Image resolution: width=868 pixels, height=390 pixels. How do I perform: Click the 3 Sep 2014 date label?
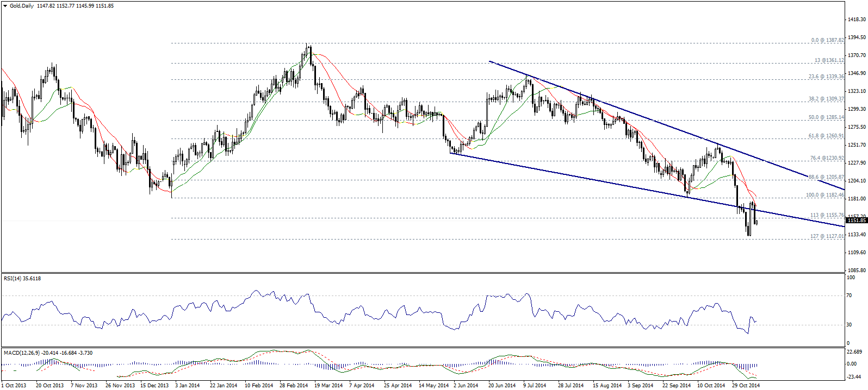pos(640,386)
